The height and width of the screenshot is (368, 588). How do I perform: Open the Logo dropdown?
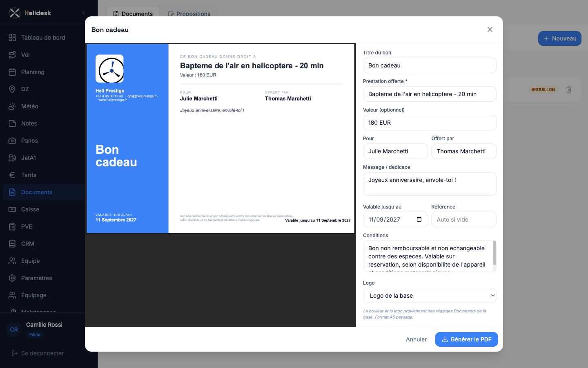pyautogui.click(x=430, y=296)
